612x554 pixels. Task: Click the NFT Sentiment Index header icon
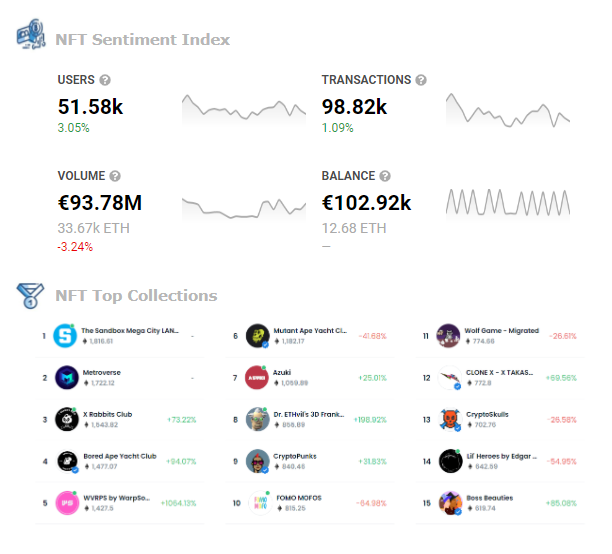pos(31,34)
